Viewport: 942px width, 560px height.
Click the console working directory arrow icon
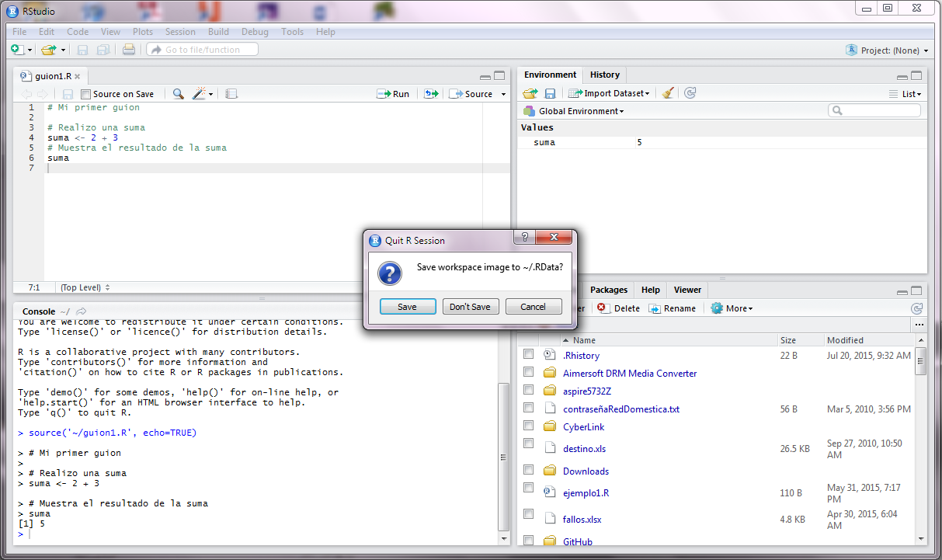(81, 311)
